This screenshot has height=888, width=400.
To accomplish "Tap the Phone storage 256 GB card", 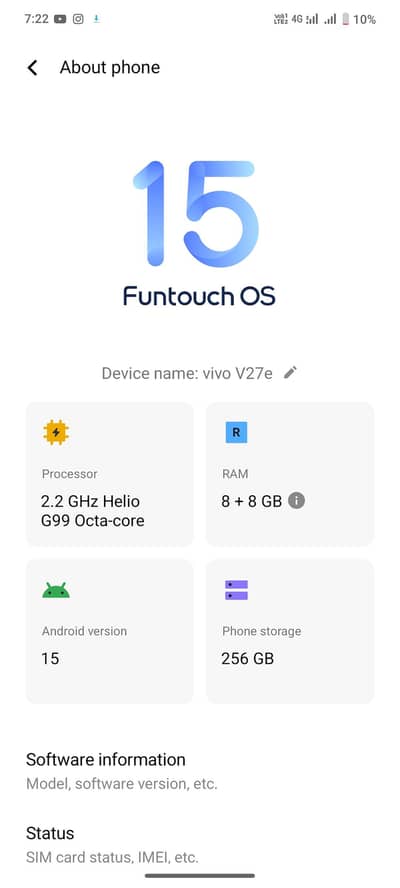I will [290, 631].
